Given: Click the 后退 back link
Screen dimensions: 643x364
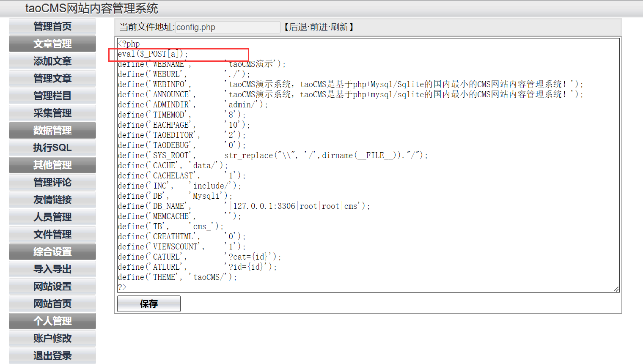Looking at the screenshot, I should 298,27.
